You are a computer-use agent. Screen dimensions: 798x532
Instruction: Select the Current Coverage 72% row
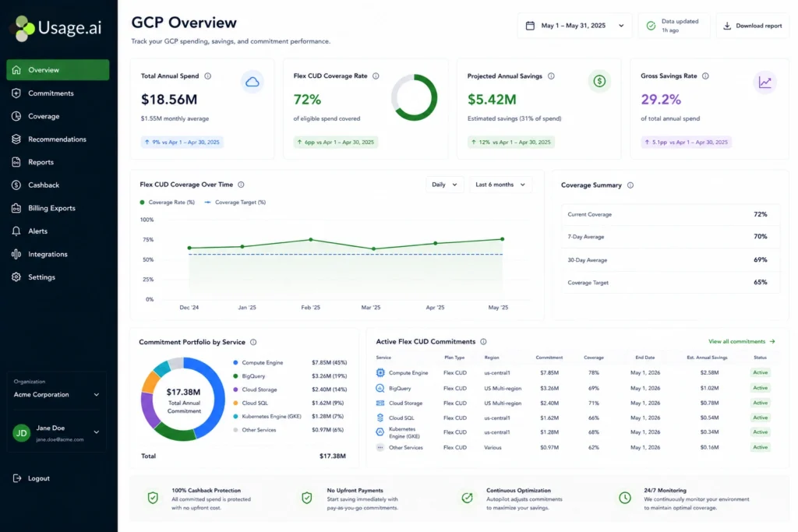coord(670,215)
